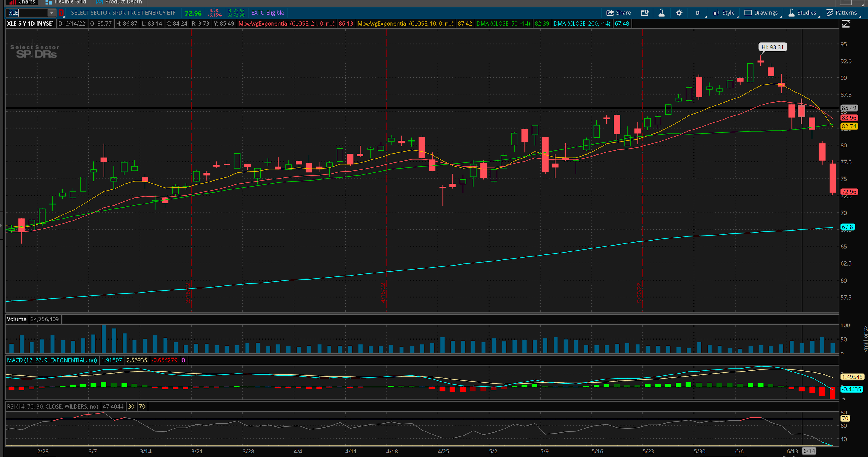Image resolution: width=868 pixels, height=457 pixels.
Task: Open the Drawings tools menu
Action: (x=762, y=13)
